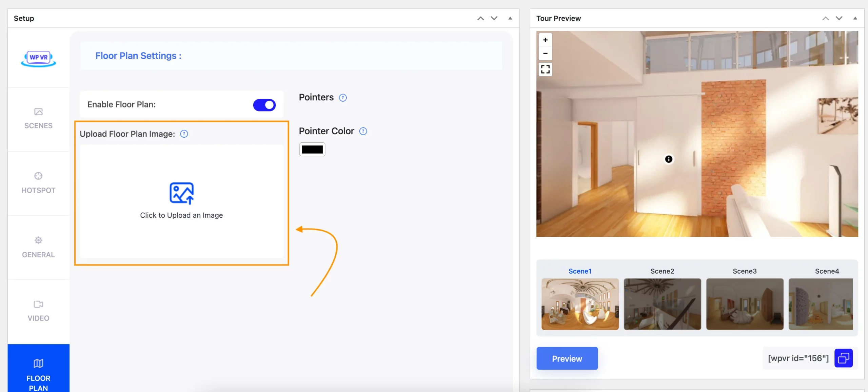Click the Preview button
Screen dimensions: 868x392
[567, 358]
